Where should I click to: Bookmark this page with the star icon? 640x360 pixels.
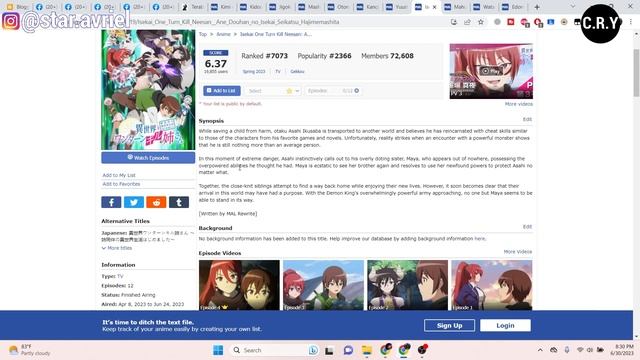[x=481, y=22]
